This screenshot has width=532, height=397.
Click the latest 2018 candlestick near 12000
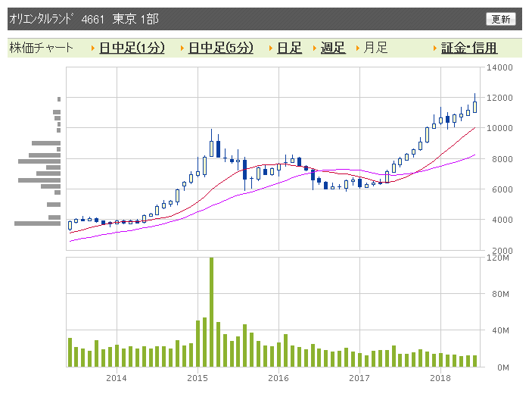[474, 103]
